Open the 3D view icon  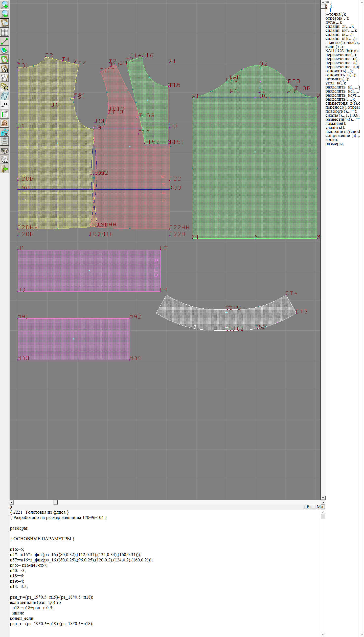click(5, 132)
